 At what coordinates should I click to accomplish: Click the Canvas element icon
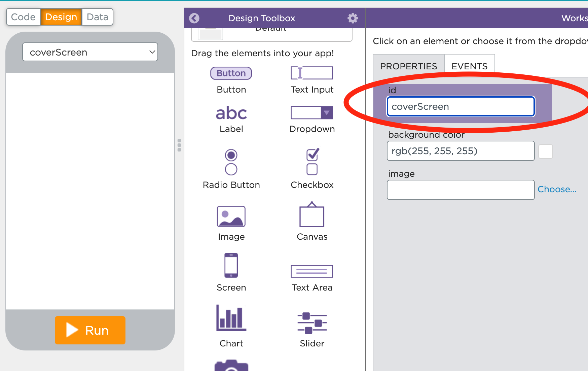(311, 215)
